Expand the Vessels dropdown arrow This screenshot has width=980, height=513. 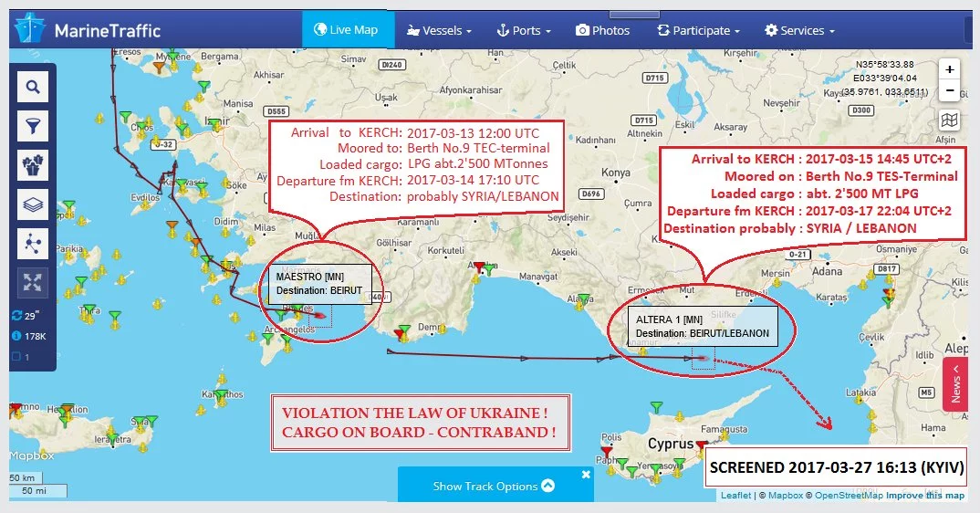point(469,31)
